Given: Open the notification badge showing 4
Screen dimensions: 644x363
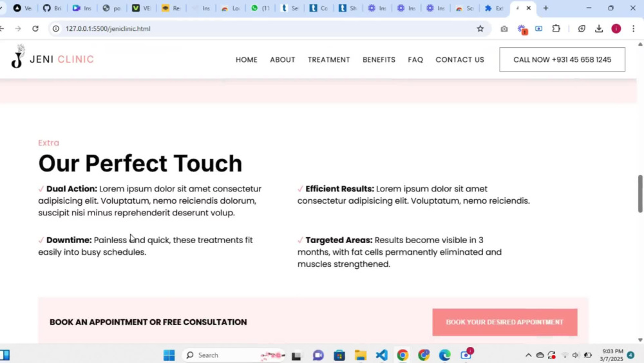Looking at the screenshot, I should point(630,355).
